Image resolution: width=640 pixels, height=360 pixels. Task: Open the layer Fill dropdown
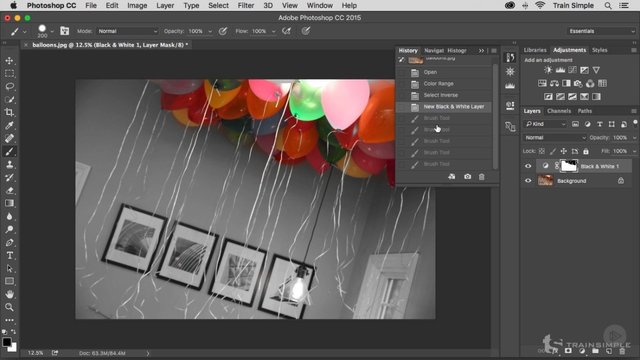click(634, 151)
